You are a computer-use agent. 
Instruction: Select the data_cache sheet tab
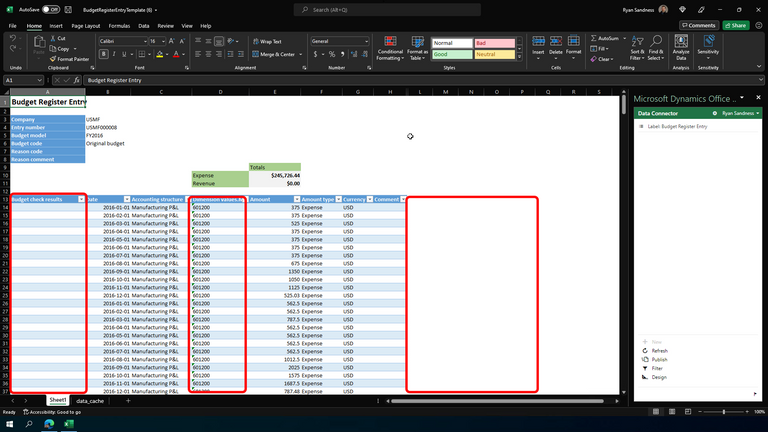point(90,401)
